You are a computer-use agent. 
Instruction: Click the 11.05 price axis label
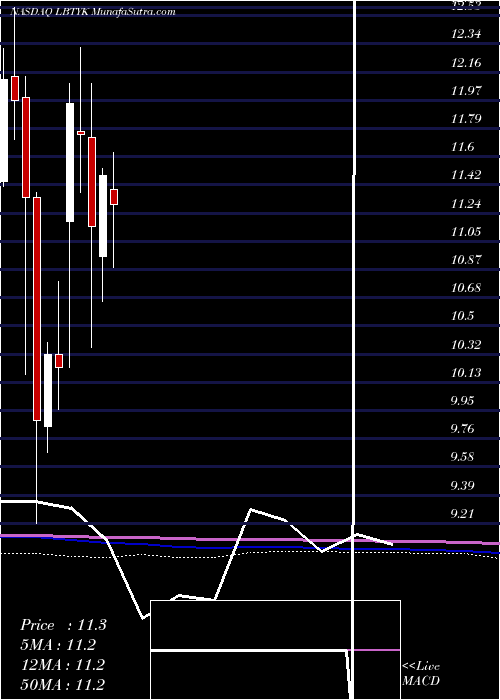pos(466,232)
